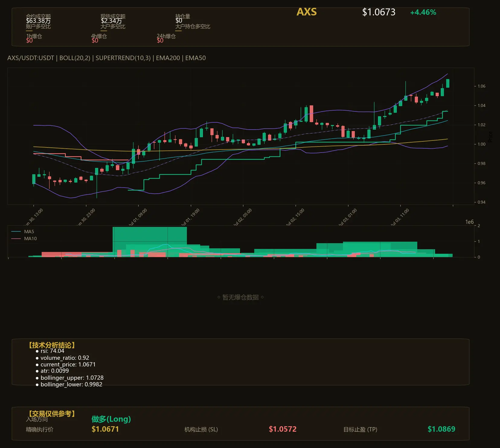Click the 0.94 price axis label
The height and width of the screenshot is (448, 500).
pos(481,202)
